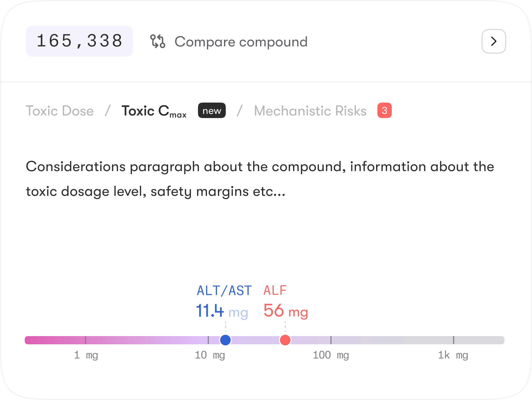Viewport: 532px width, 400px height.
Task: Click the red 3 risks count badge
Action: (x=384, y=111)
